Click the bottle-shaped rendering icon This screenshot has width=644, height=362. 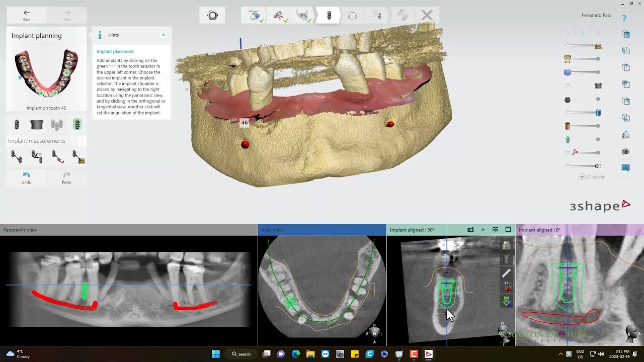point(626,134)
